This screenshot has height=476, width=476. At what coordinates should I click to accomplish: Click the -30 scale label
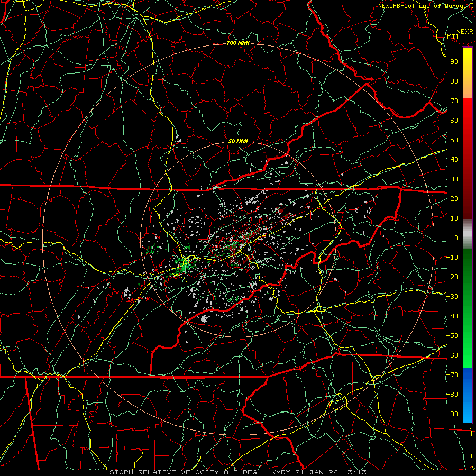point(452,297)
